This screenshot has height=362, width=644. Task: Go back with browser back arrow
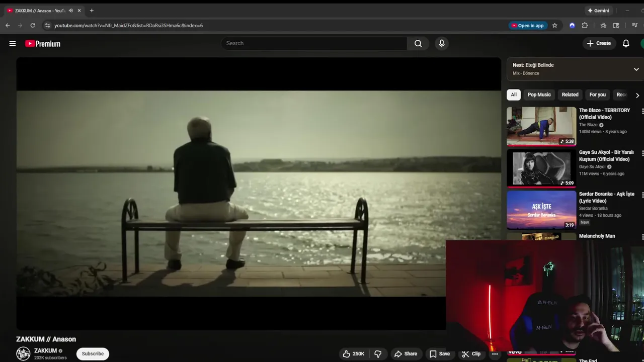point(8,25)
